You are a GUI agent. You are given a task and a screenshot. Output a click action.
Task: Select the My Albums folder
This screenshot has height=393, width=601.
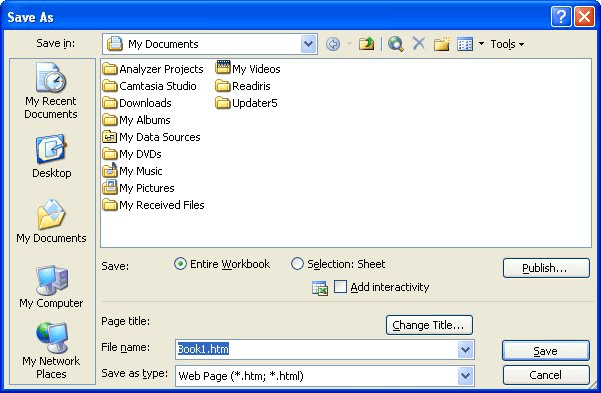[x=136, y=120]
